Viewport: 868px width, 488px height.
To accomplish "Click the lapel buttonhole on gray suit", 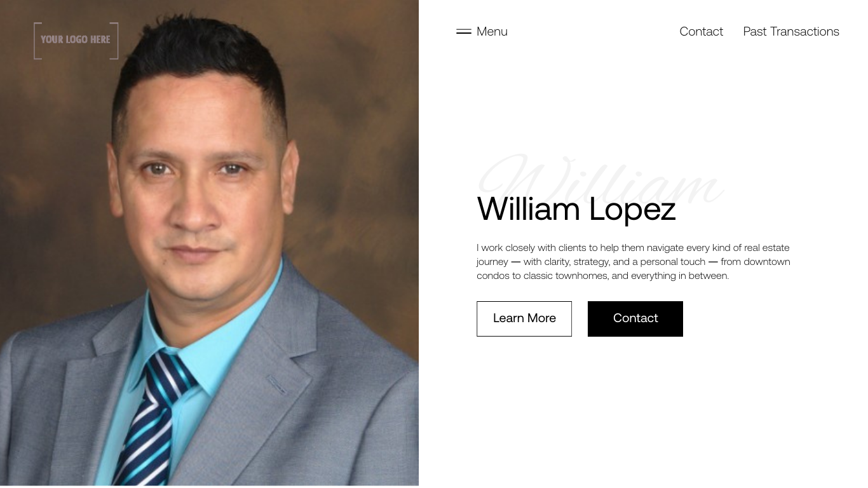I will 277,384.
